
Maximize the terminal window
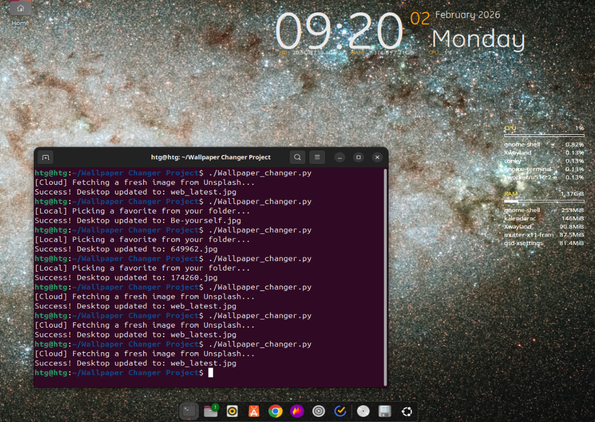point(358,157)
